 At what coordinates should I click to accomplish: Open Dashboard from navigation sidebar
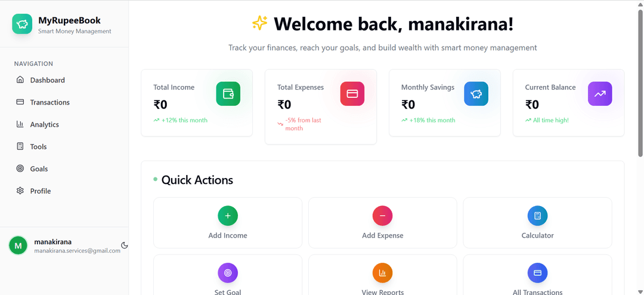(x=47, y=80)
